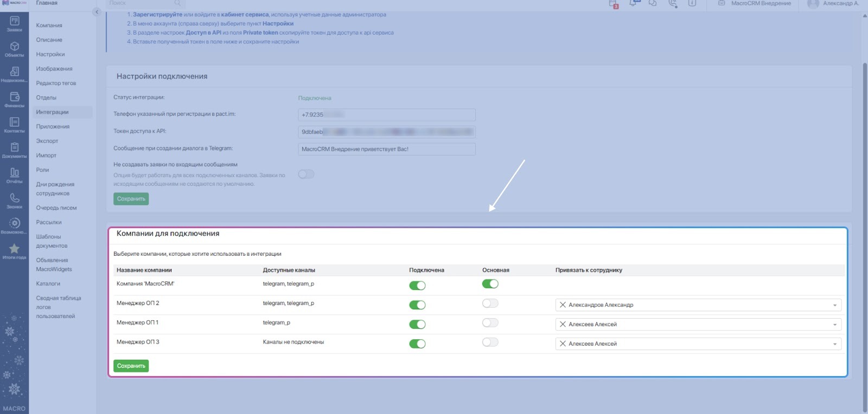
Task: Disable Подключена toggle for Менеджер ОП 2
Action: tap(417, 305)
